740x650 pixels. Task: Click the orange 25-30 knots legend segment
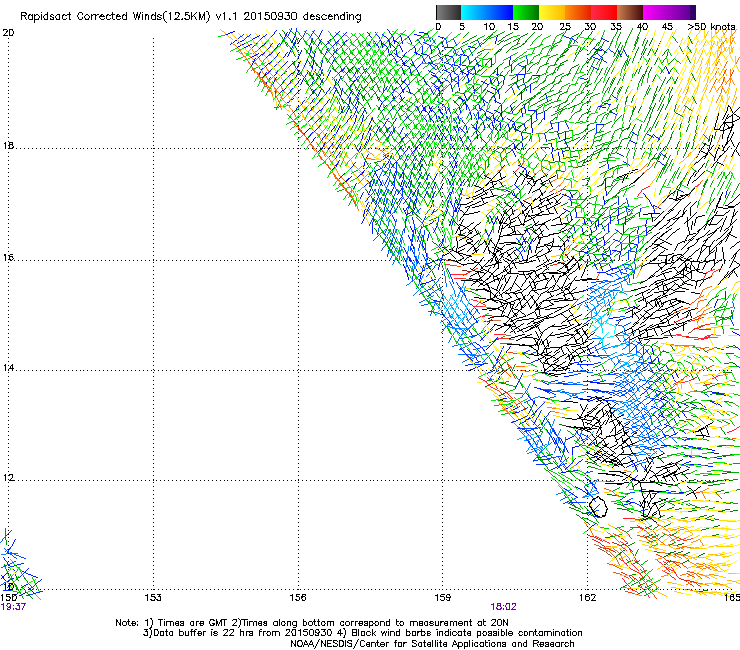point(578,12)
